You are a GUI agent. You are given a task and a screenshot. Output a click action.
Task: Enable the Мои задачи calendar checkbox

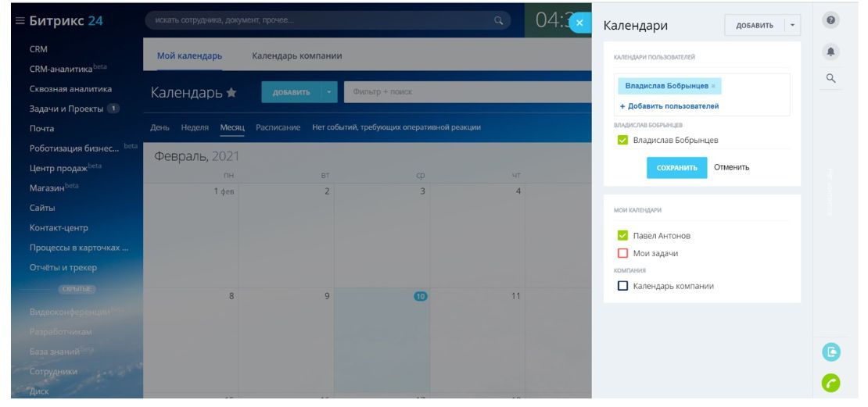click(x=623, y=253)
